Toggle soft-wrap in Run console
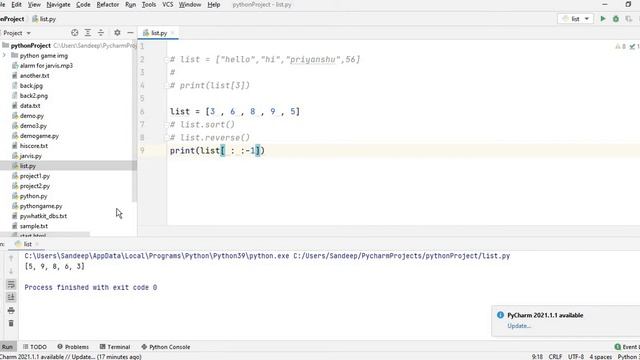This screenshot has width=640, height=360. point(11,284)
